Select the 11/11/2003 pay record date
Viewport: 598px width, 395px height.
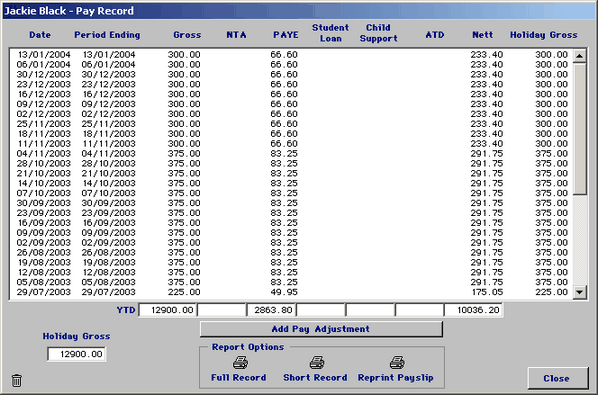tap(44, 144)
